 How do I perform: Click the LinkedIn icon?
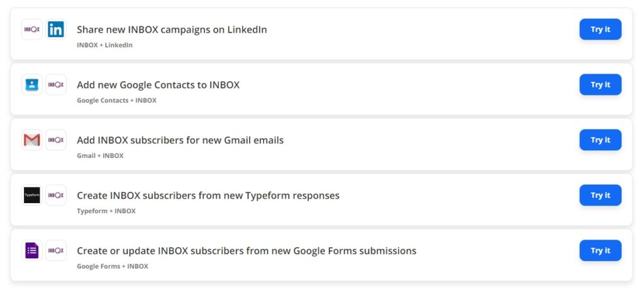[x=56, y=30]
